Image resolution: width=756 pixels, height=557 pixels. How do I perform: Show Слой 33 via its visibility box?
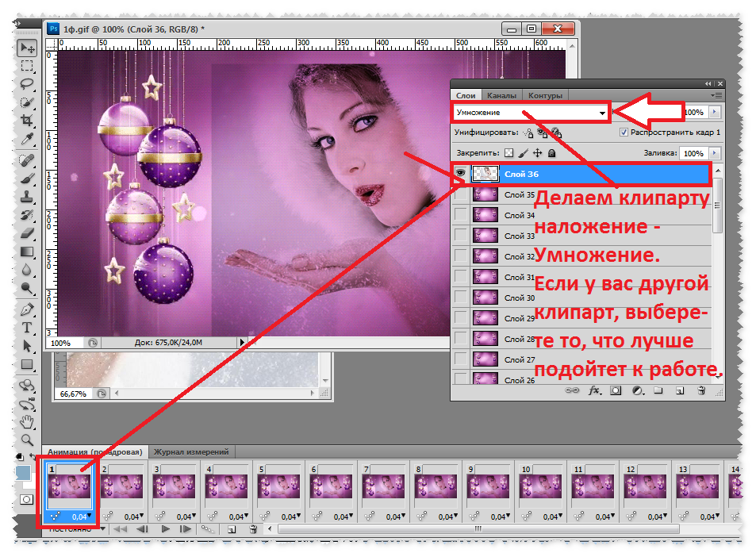(460, 236)
